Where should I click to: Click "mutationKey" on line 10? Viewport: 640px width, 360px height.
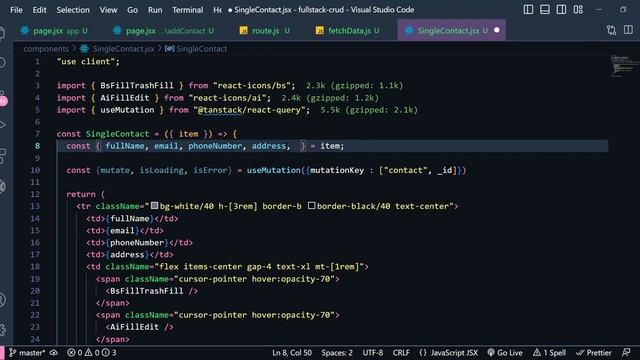[x=337, y=170]
